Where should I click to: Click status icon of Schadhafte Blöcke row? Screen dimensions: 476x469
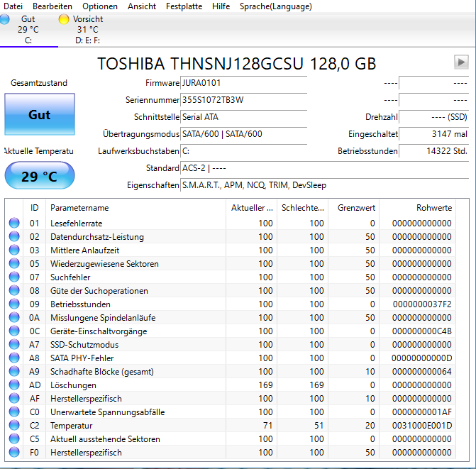(x=14, y=371)
